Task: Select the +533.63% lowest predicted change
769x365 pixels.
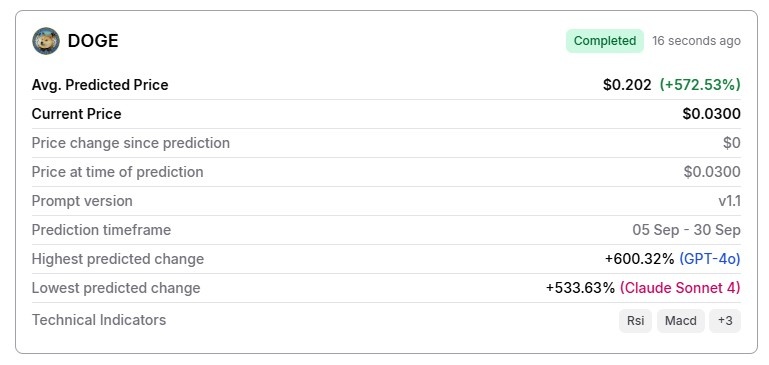Action: (580, 287)
